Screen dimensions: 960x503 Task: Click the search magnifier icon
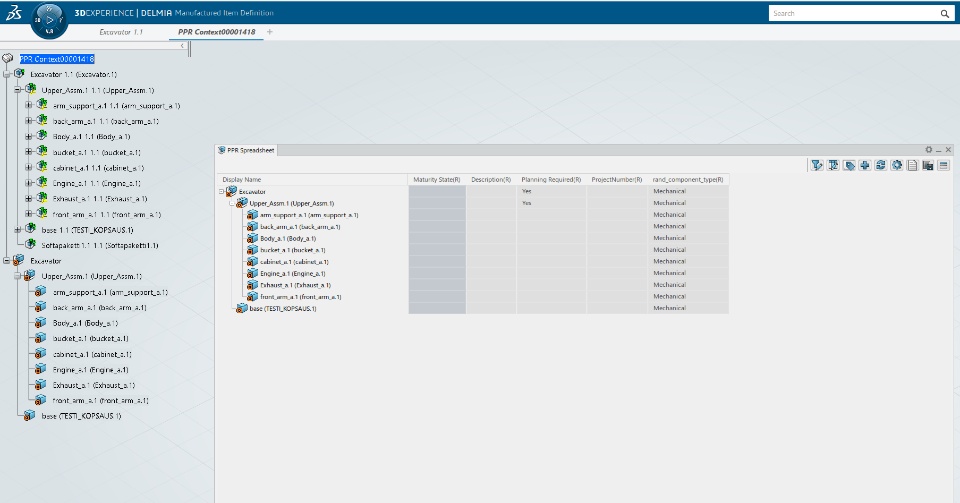pos(945,13)
